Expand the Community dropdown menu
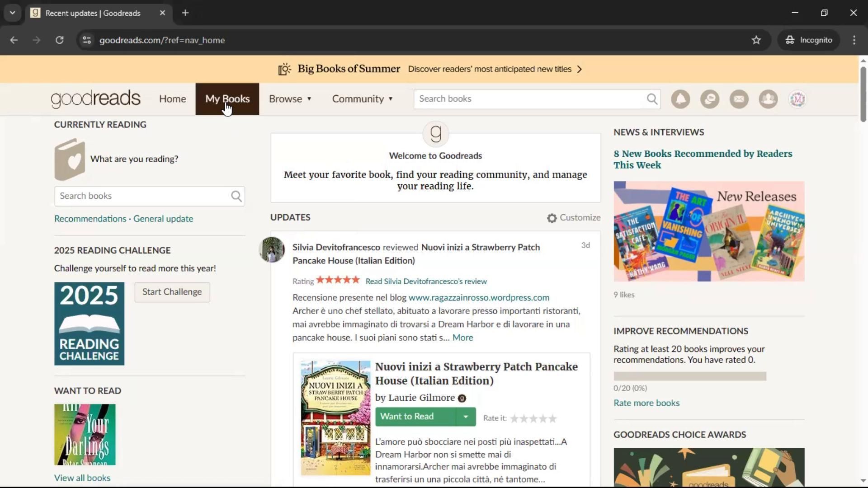This screenshot has height=488, width=868. pos(363,99)
